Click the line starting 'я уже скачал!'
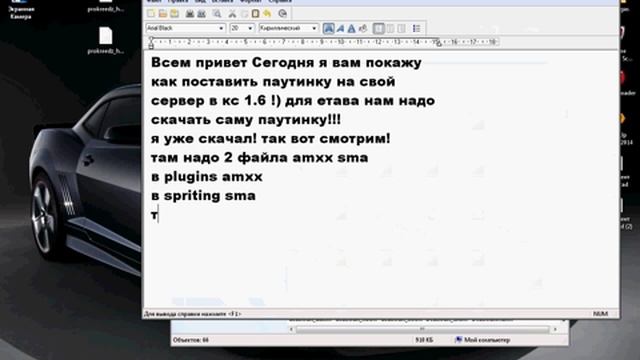Viewport: 640px width, 360px height. tap(271, 138)
